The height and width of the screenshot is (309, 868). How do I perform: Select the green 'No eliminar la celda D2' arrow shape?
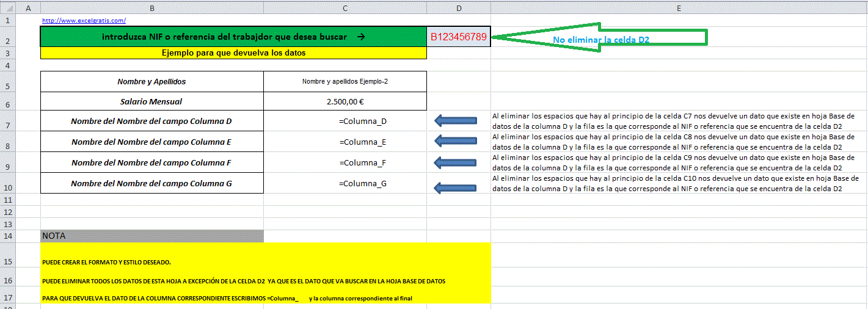coord(599,38)
